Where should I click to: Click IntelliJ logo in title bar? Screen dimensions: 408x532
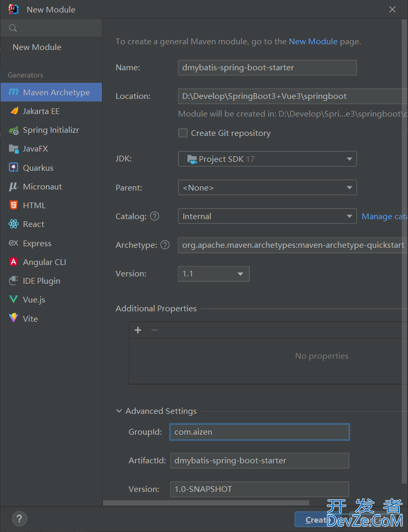click(14, 9)
